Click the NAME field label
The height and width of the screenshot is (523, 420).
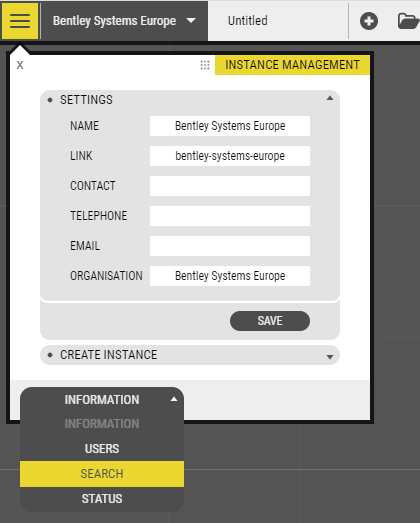[x=84, y=126]
